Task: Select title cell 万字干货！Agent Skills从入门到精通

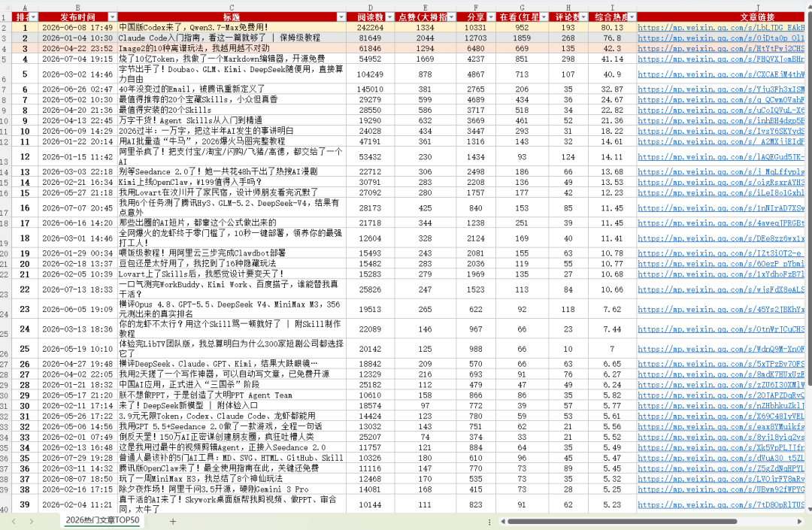Action: point(232,120)
